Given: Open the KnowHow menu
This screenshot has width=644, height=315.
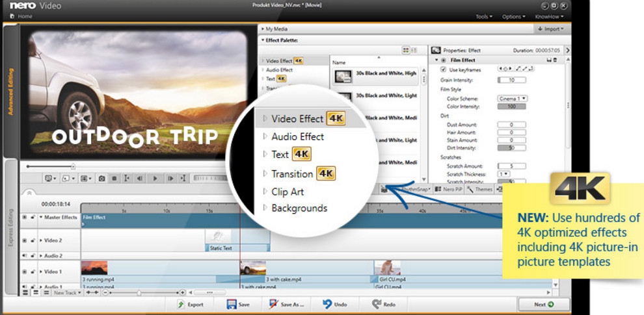Looking at the screenshot, I should pyautogui.click(x=549, y=17).
